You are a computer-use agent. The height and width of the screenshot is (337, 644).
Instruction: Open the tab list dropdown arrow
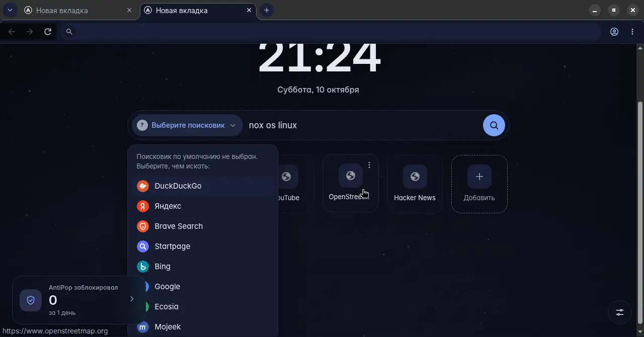click(x=10, y=10)
